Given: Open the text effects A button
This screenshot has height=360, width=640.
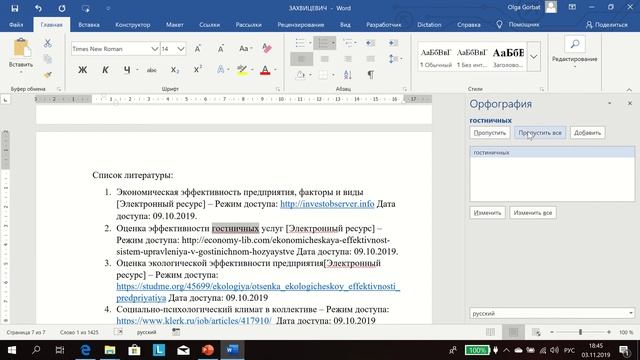Looking at the screenshot, I should [x=220, y=70].
